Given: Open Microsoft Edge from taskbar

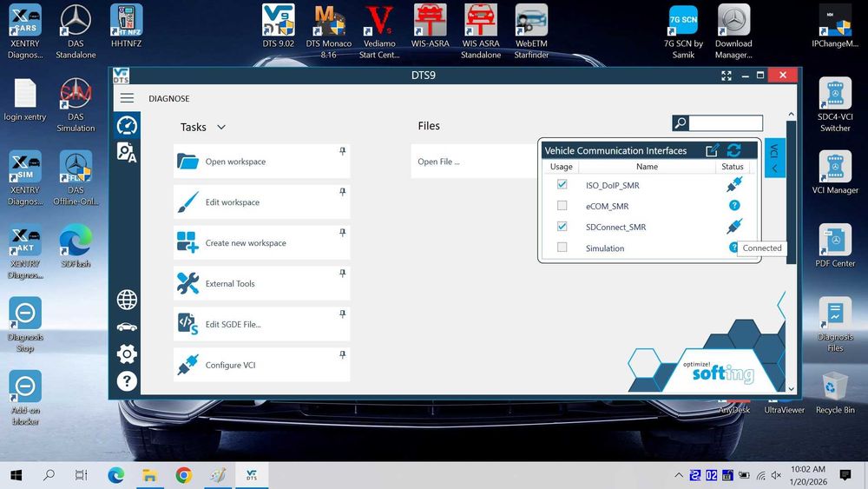Looking at the screenshot, I should (115, 475).
